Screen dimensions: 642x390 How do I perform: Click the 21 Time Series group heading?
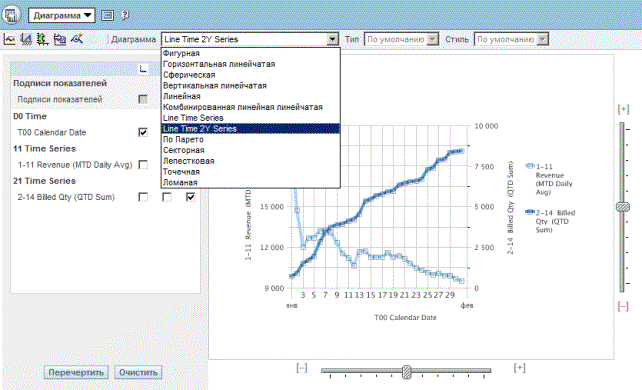44,181
